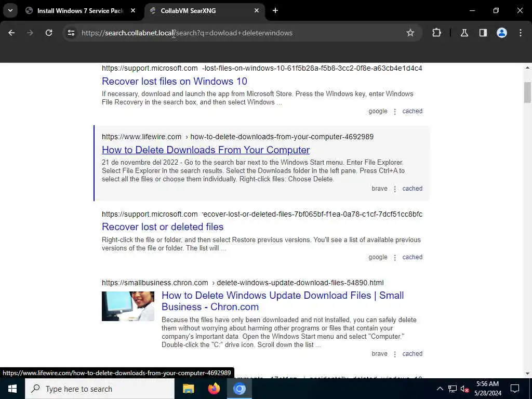The width and height of the screenshot is (532, 399).
Task: Show hidden system tray icons
Action: pos(440,389)
